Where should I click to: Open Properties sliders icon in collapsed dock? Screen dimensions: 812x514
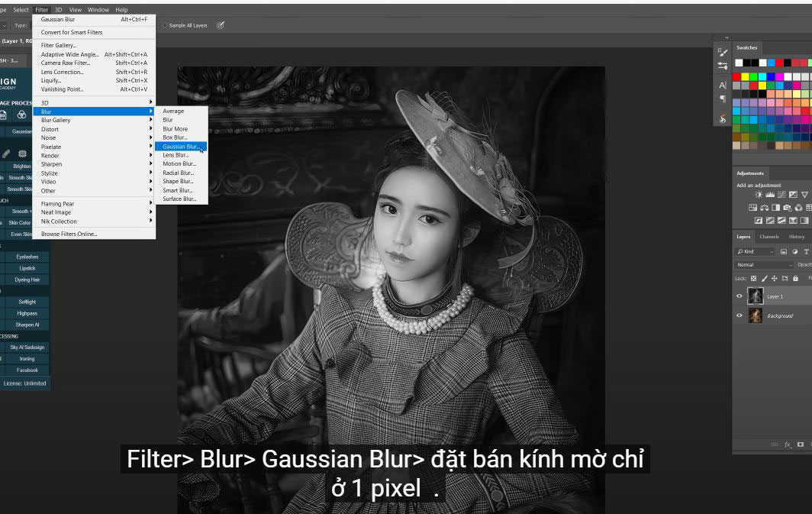(723, 66)
